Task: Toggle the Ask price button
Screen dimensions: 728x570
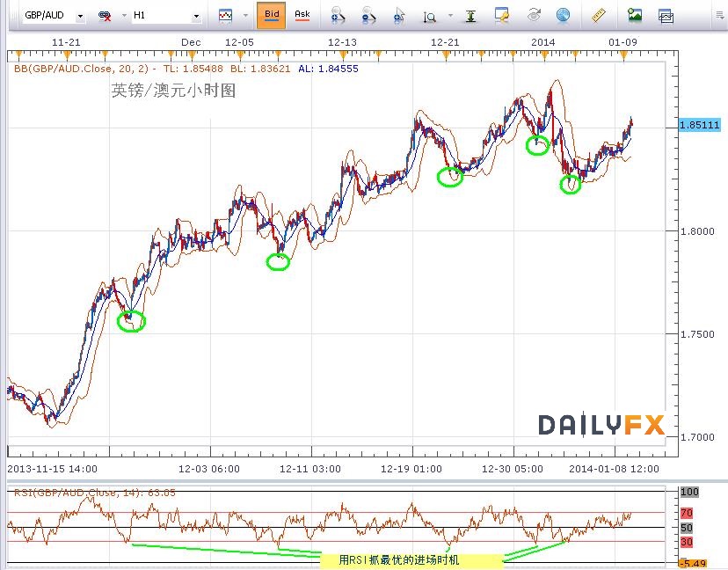Action: pos(302,15)
